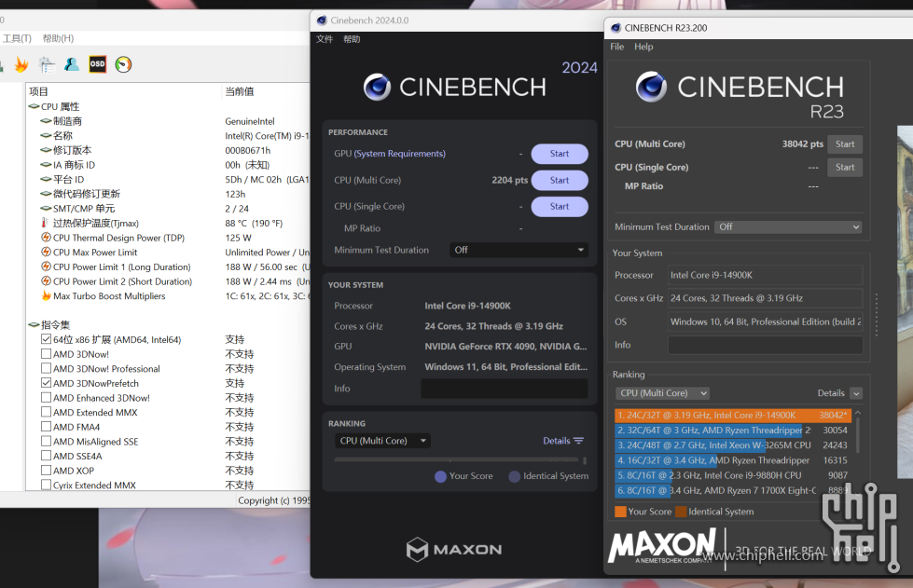The image size is (913, 588).
Task: Toggle the AMD SSE4A checkbox
Action: [x=46, y=456]
